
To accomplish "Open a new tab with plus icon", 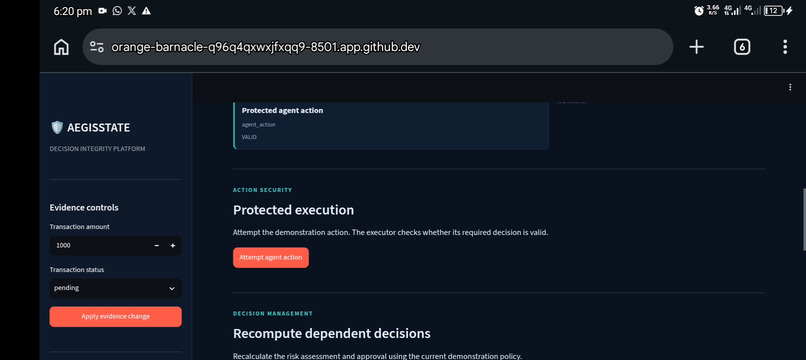I will click(696, 47).
